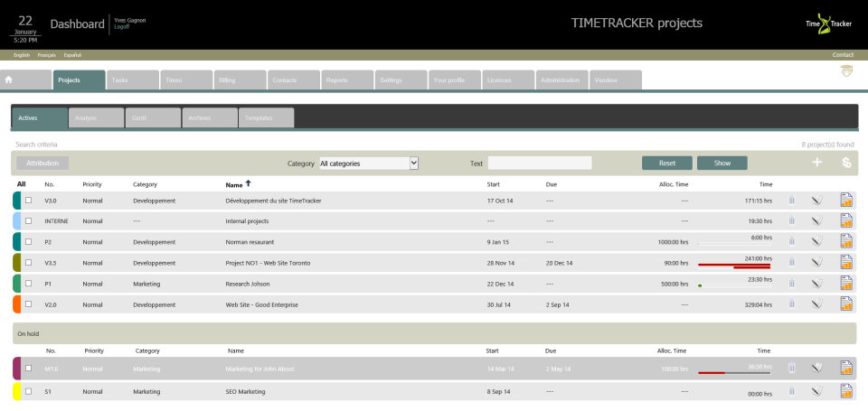Delete project V3.0 via its trash icon
This screenshot has width=868, height=411.
pyautogui.click(x=792, y=201)
